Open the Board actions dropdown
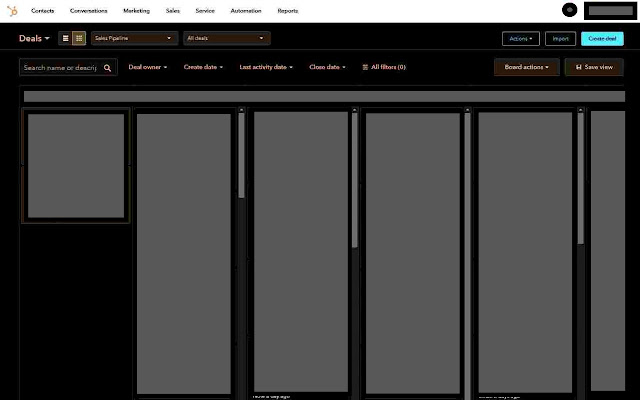Image resolution: width=640 pixels, height=400 pixels. [527, 67]
